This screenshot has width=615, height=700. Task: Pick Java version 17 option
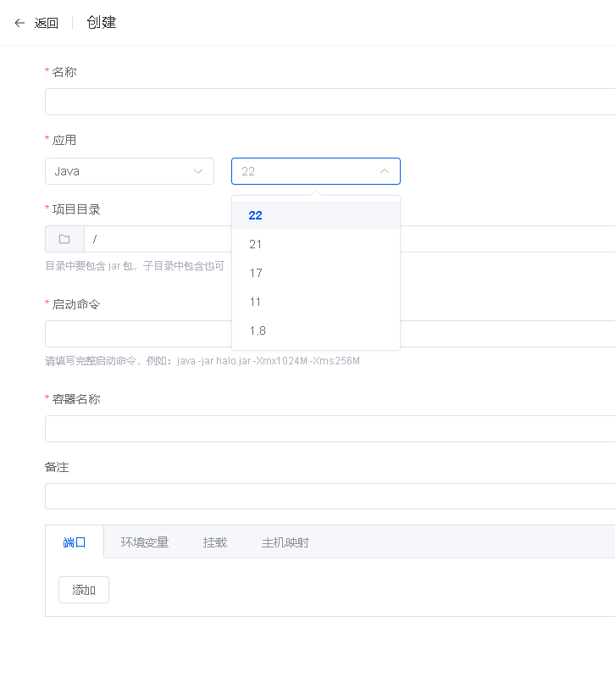tap(256, 273)
